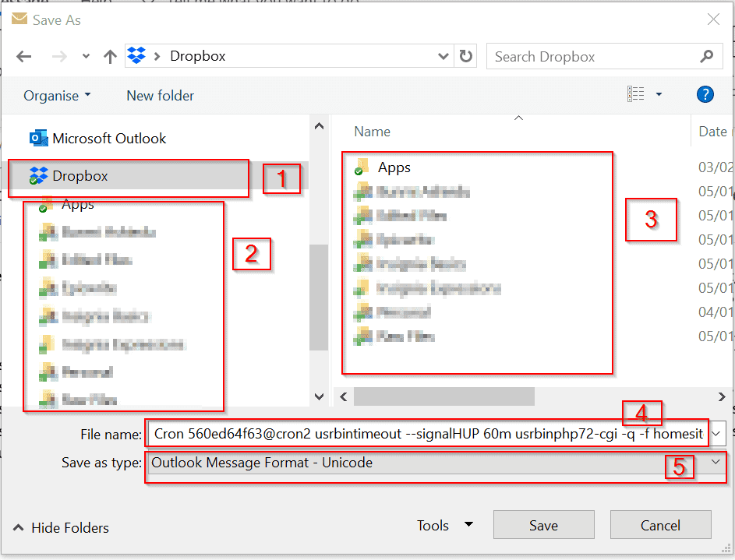
Task: Open the Organise dropdown menu
Action: pyautogui.click(x=51, y=95)
